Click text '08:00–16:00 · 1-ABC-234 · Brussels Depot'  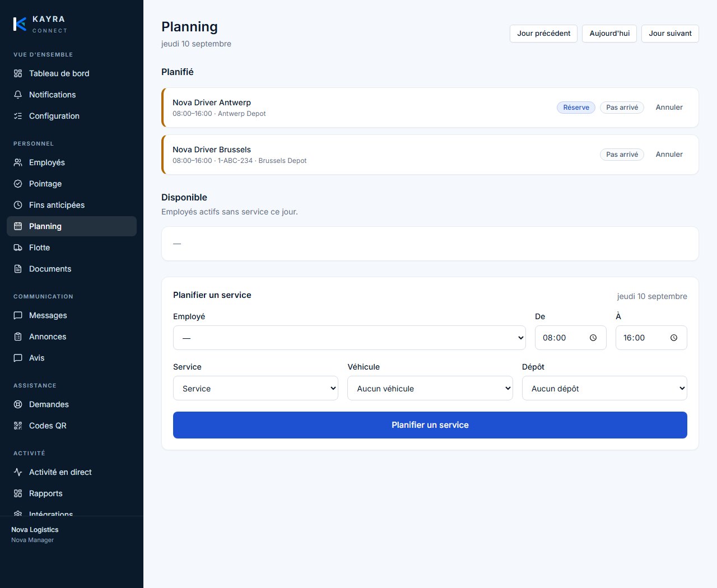point(239,161)
